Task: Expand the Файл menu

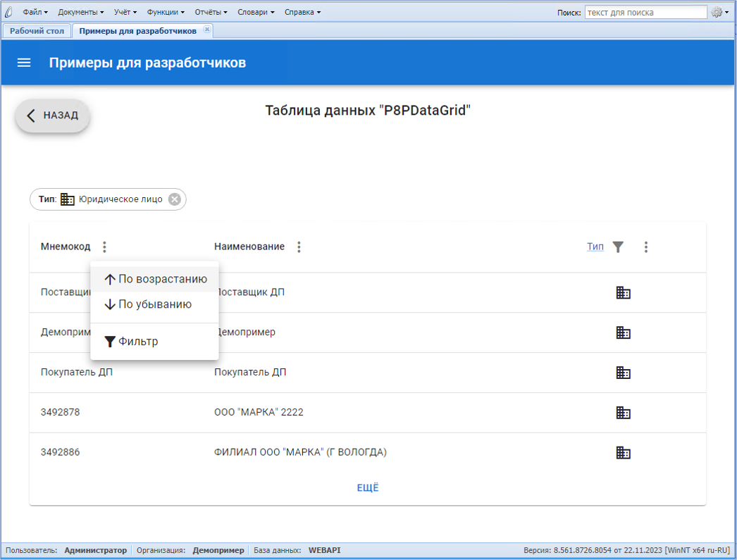Action: point(35,12)
